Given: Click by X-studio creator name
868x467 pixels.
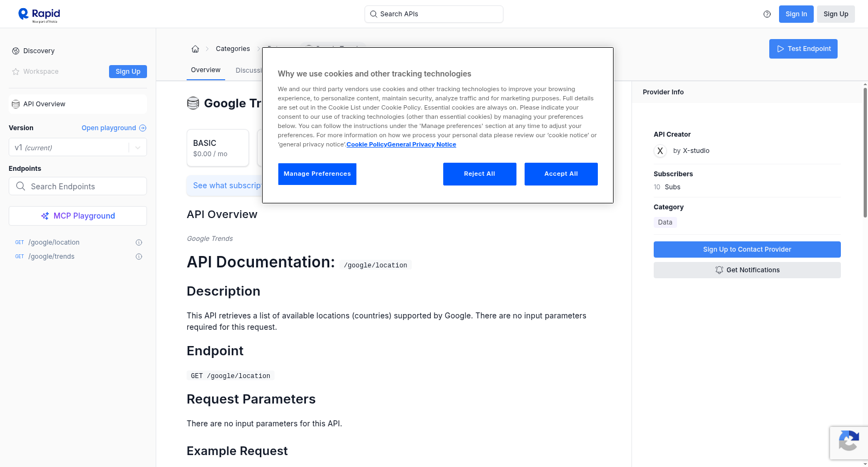Looking at the screenshot, I should coord(691,151).
